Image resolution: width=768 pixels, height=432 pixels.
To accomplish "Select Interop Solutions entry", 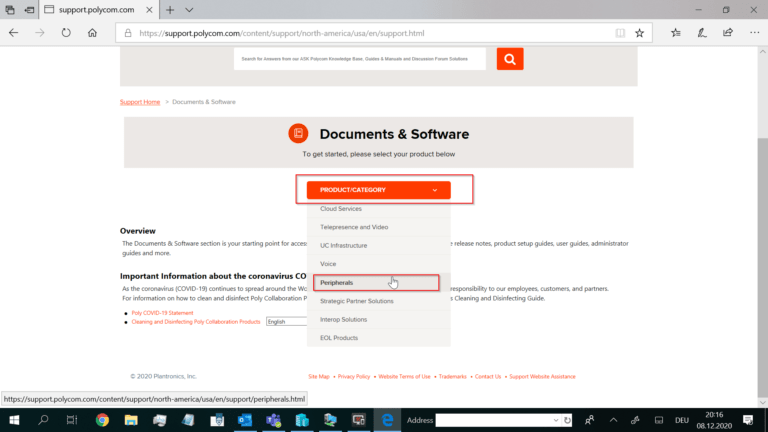I will pyautogui.click(x=343, y=319).
